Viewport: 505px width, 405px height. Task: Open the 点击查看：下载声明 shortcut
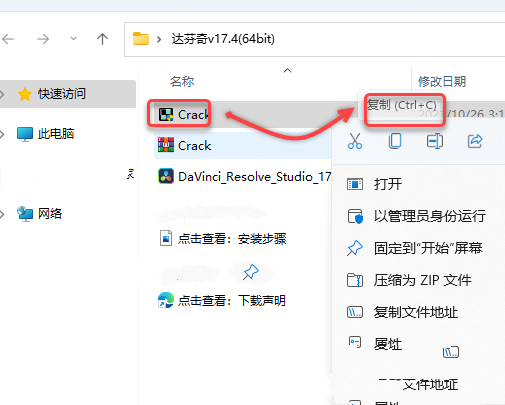tap(222, 300)
